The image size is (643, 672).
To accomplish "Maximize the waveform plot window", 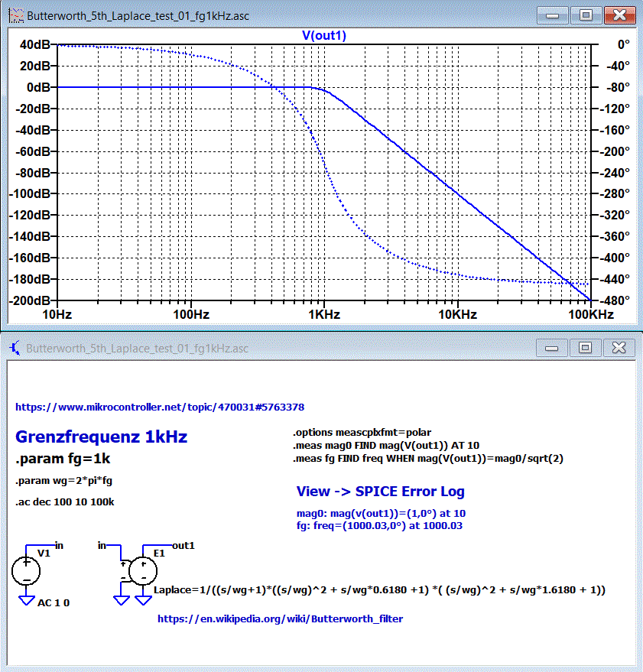I will [586, 16].
